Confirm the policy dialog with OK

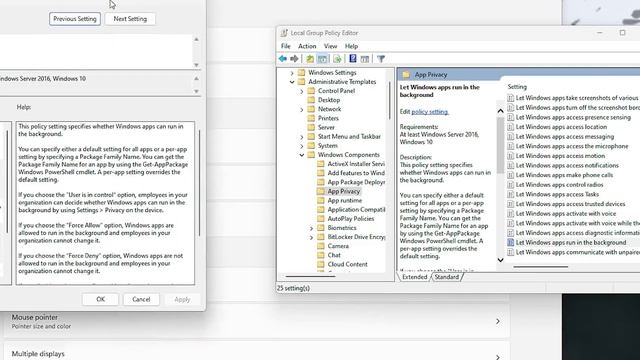pos(100,299)
